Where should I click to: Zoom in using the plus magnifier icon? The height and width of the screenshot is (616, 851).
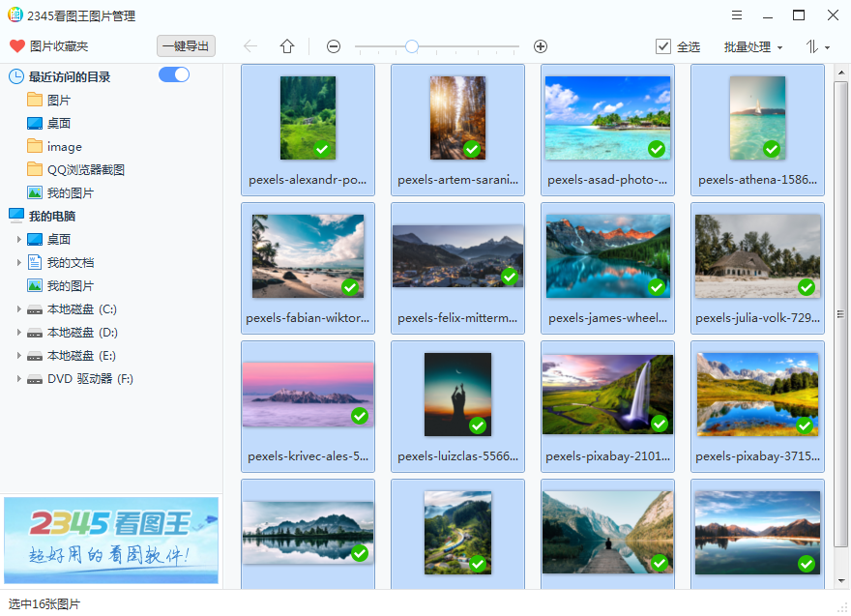point(540,45)
